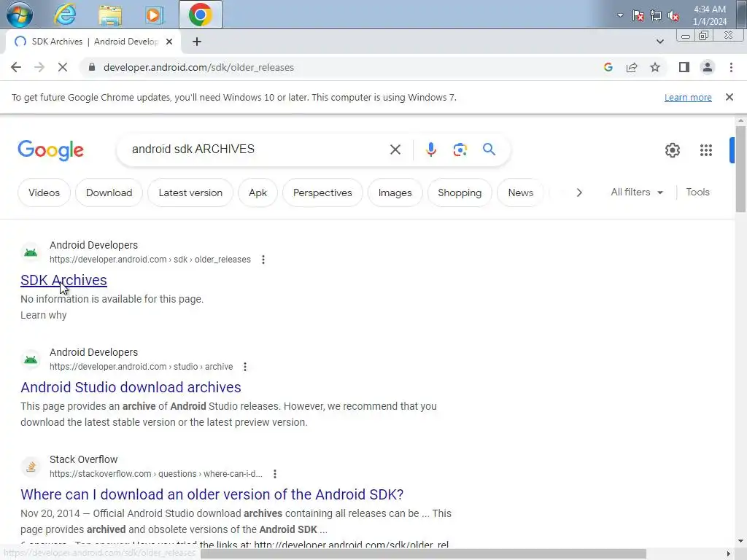The image size is (747, 560).
Task: Select the Latest version filter chip
Action: click(190, 192)
